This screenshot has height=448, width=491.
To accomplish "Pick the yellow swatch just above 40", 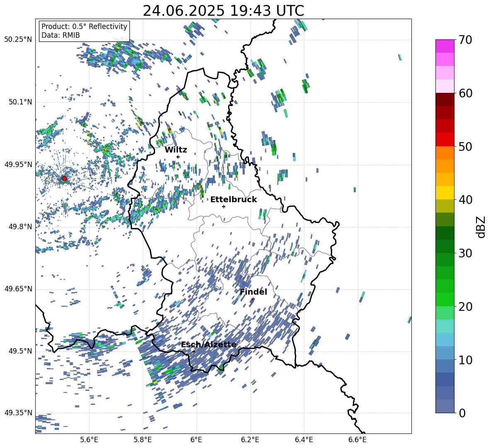I will point(445,193).
